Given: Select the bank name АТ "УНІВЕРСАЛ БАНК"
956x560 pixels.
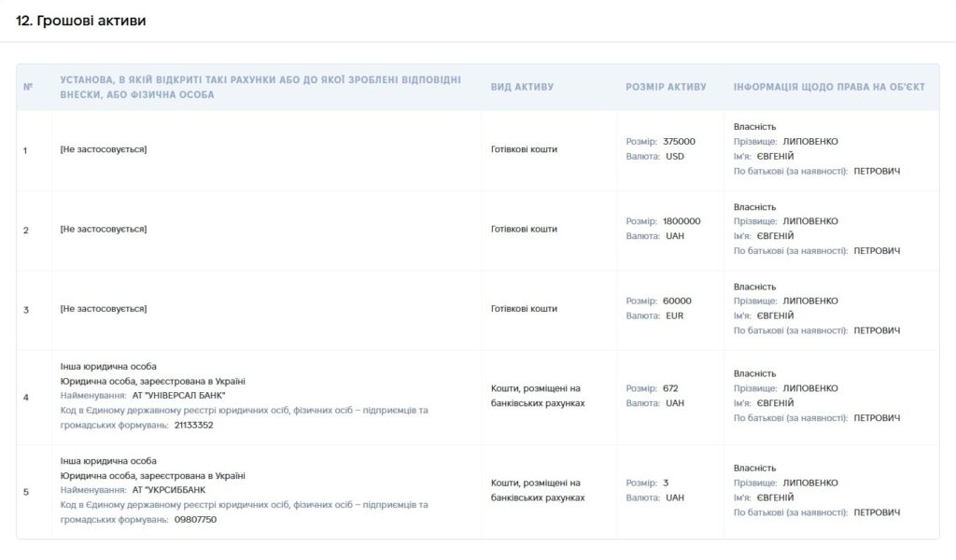Looking at the screenshot, I should pos(178,396).
